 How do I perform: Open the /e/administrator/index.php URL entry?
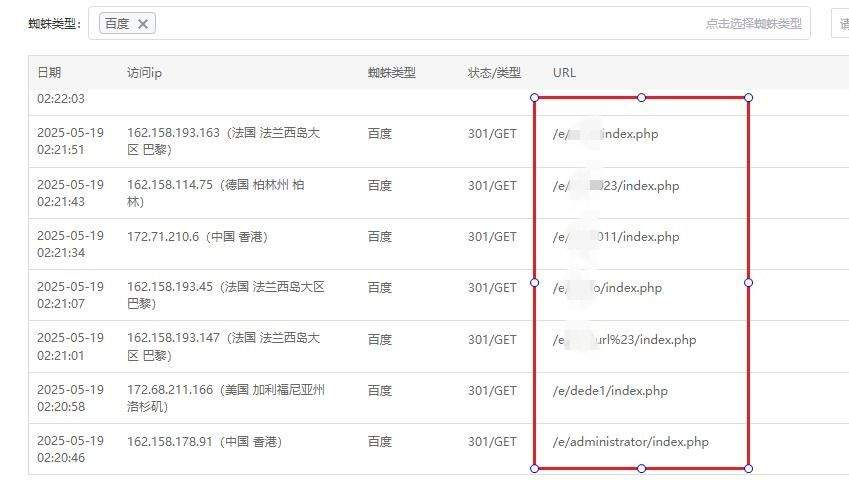pyautogui.click(x=630, y=442)
